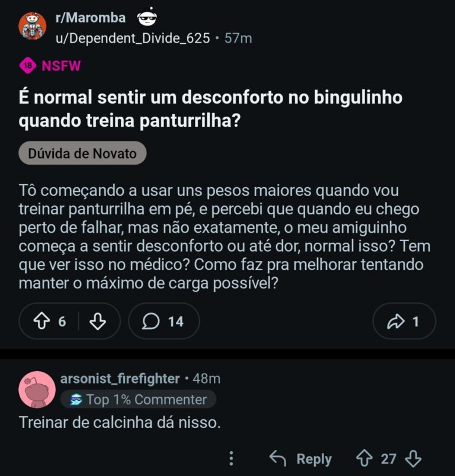Click the Top 1% Commenter badge
This screenshot has height=476, width=455.
pyautogui.click(x=139, y=400)
